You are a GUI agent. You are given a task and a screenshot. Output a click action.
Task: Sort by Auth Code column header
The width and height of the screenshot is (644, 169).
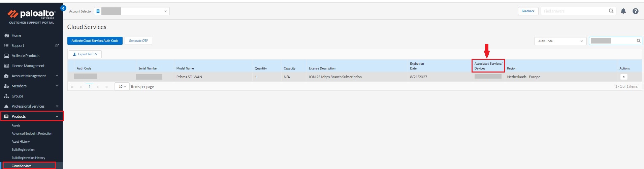coord(84,68)
